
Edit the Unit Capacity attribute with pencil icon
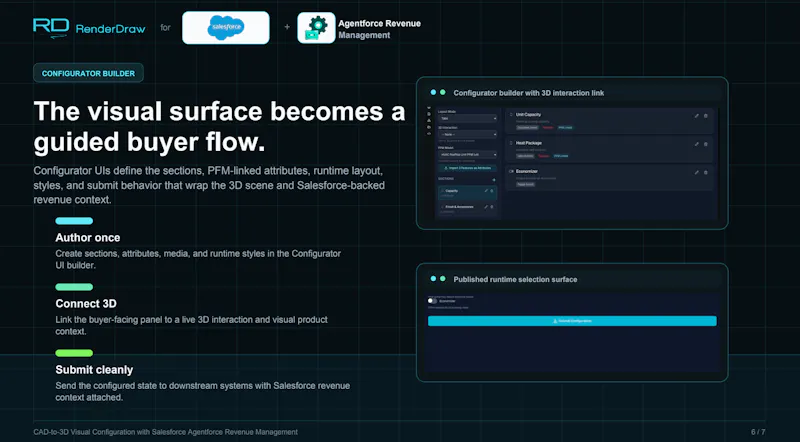click(x=696, y=116)
